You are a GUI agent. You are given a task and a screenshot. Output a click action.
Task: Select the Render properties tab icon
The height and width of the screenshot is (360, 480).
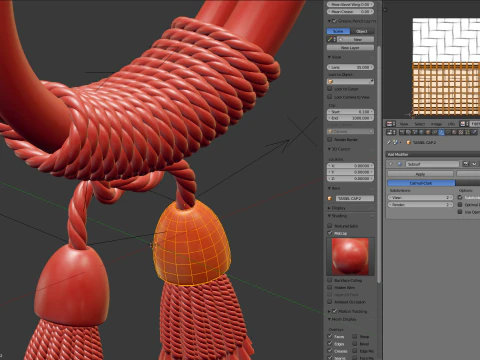coord(402,132)
